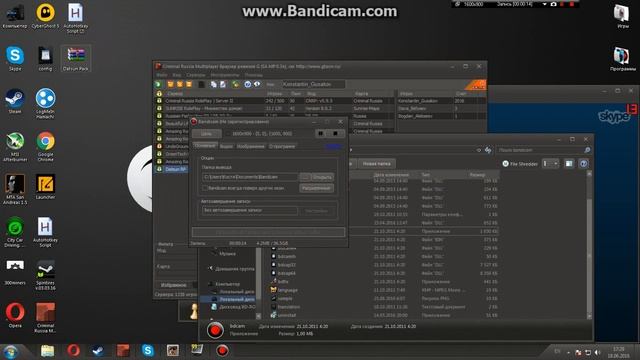Click the blue question-mark icon in server browser toolbar

pos(247,84)
